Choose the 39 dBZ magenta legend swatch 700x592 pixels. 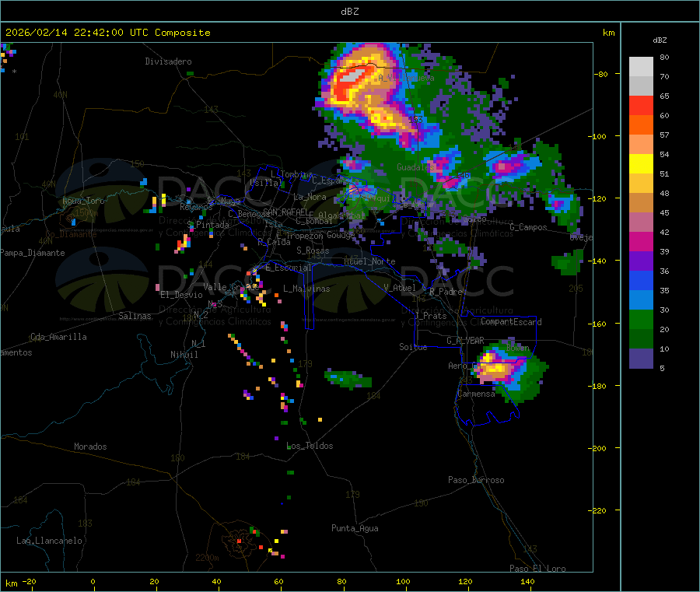coord(641,241)
